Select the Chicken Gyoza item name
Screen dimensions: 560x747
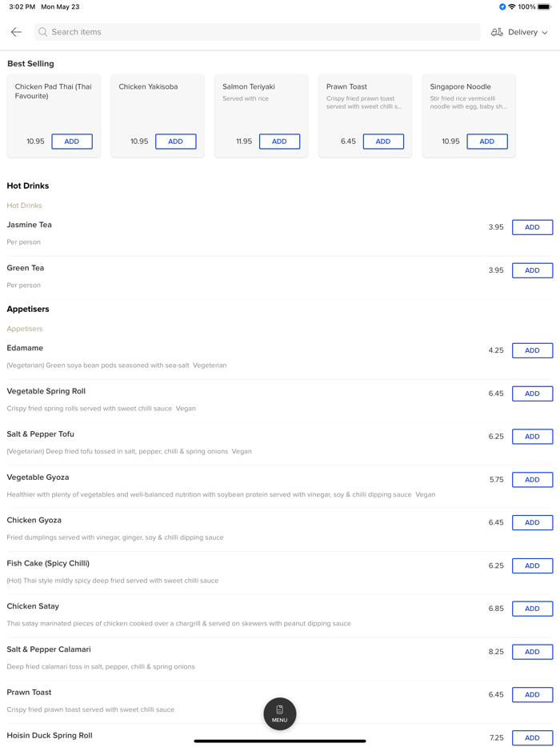point(34,520)
